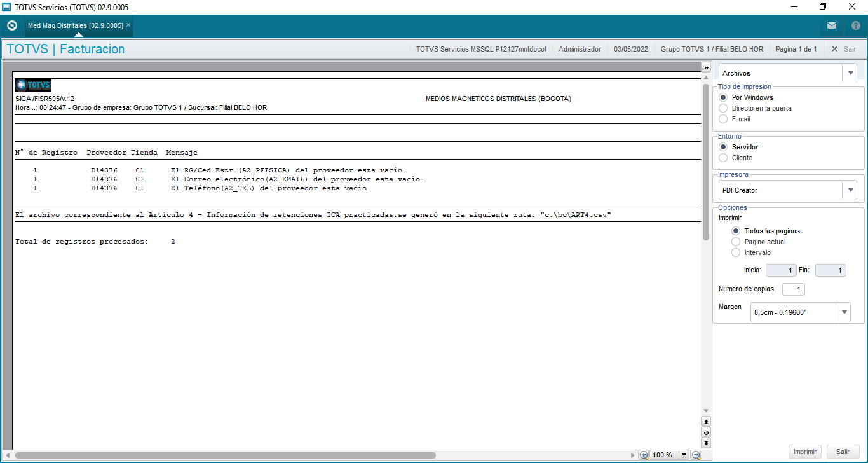Click the horizontal scrollbar left arrow
The height and width of the screenshot is (463, 868).
tap(9, 455)
